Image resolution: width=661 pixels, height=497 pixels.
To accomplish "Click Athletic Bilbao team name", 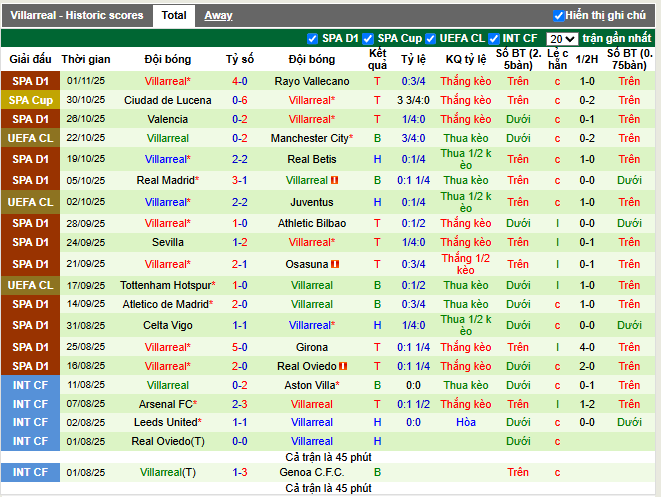I will [312, 223].
